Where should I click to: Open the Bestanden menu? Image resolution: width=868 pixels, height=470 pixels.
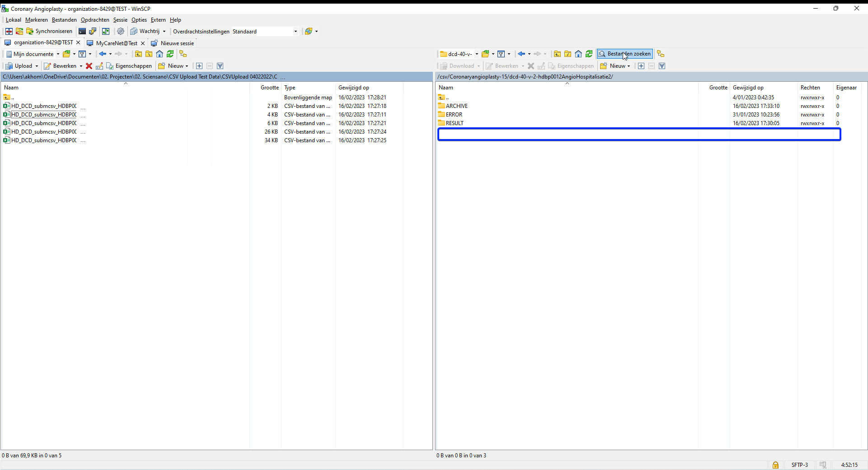pos(64,20)
